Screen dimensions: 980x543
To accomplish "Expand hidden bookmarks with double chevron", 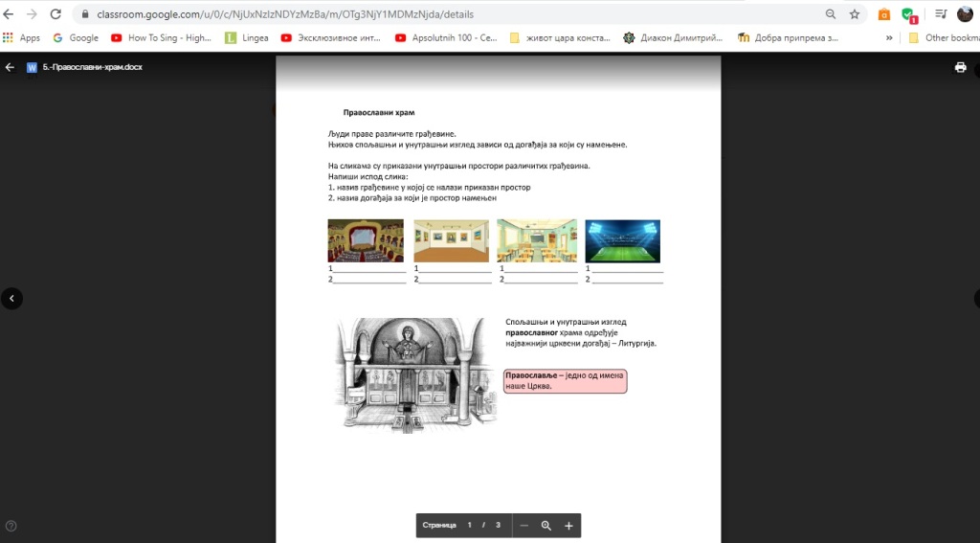I will [x=889, y=37].
